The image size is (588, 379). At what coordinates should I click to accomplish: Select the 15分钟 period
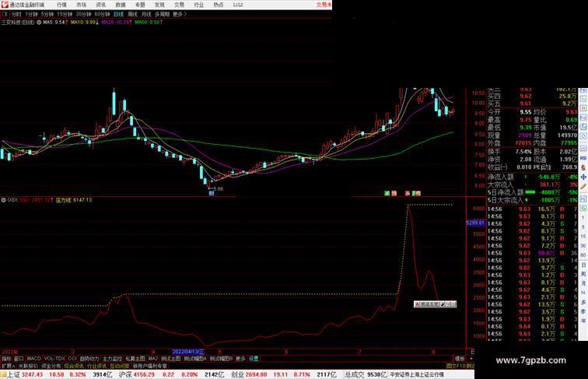click(65, 14)
